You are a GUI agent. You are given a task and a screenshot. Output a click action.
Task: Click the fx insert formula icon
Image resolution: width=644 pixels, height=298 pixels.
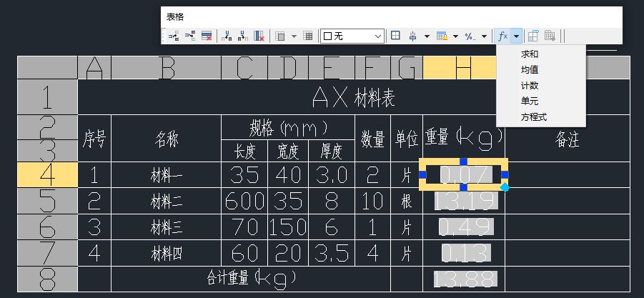pyautogui.click(x=502, y=36)
